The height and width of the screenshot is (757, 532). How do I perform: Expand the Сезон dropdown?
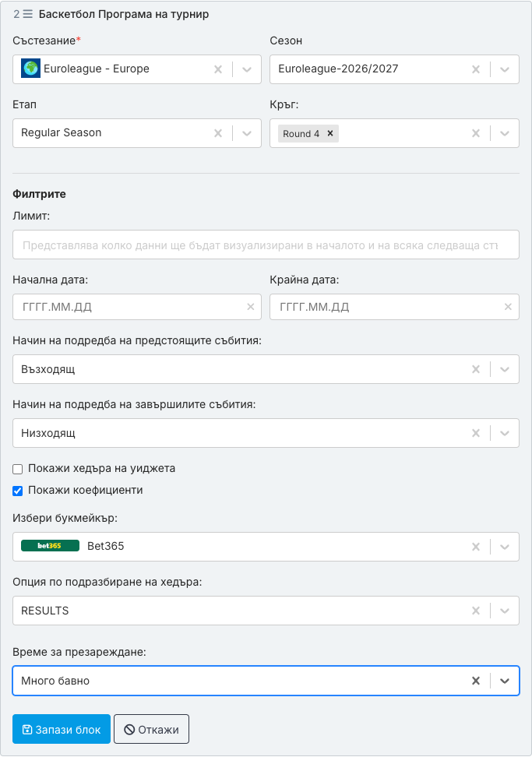tap(505, 69)
